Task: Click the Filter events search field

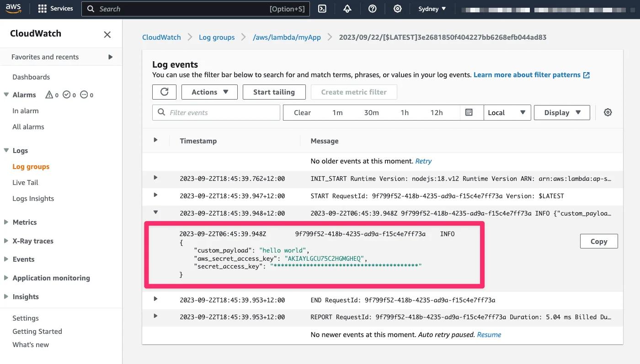Action: pyautogui.click(x=216, y=112)
